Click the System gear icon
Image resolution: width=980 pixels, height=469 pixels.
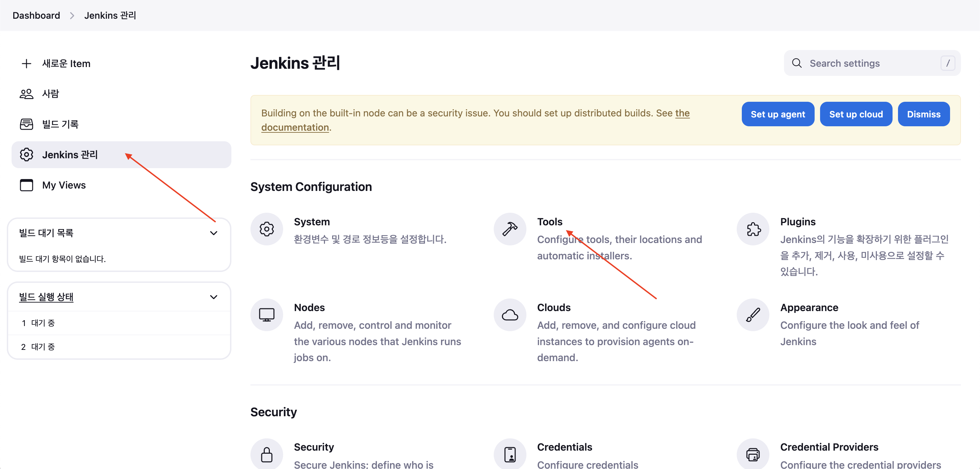[x=267, y=229]
